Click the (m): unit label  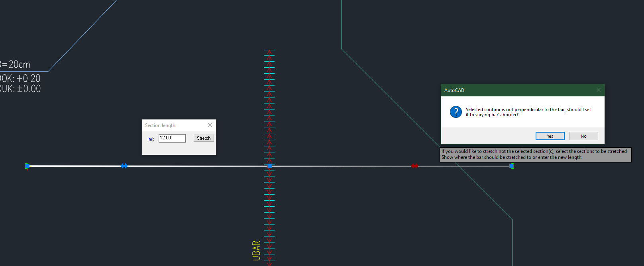click(x=151, y=139)
